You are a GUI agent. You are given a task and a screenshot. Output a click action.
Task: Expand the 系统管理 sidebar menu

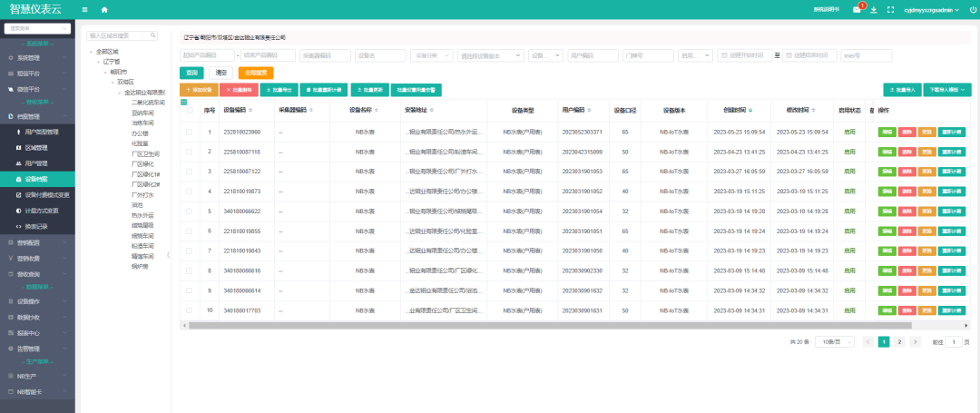[x=36, y=57]
